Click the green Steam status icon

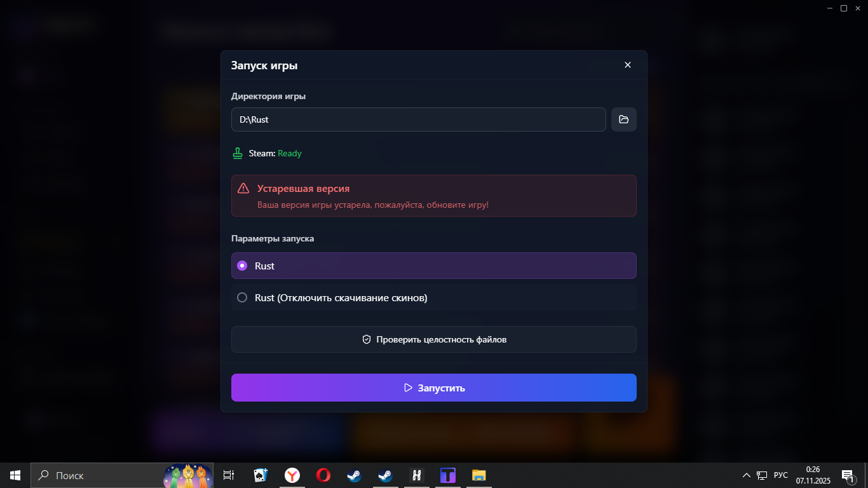coord(238,153)
